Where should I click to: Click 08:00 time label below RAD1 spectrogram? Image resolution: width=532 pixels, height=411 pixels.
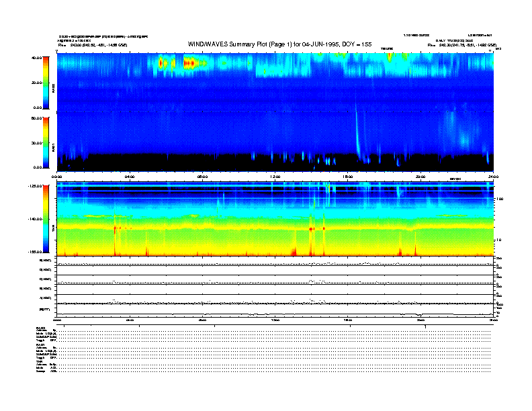(x=202, y=177)
